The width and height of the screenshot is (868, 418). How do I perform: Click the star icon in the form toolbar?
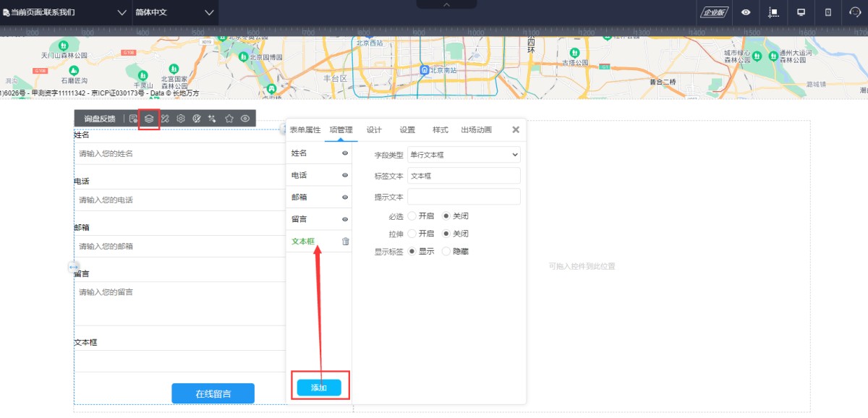pyautogui.click(x=229, y=119)
